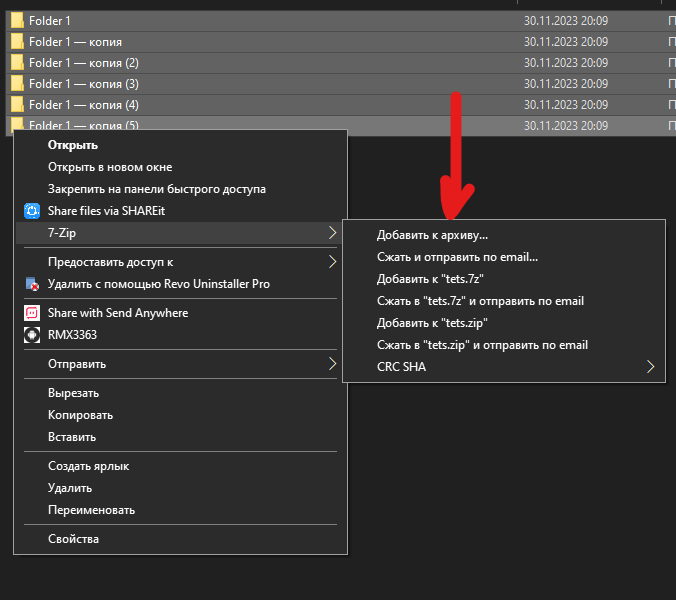Click folder icon of Folder 1 — копия (3)
The width and height of the screenshot is (676, 600).
(x=17, y=84)
